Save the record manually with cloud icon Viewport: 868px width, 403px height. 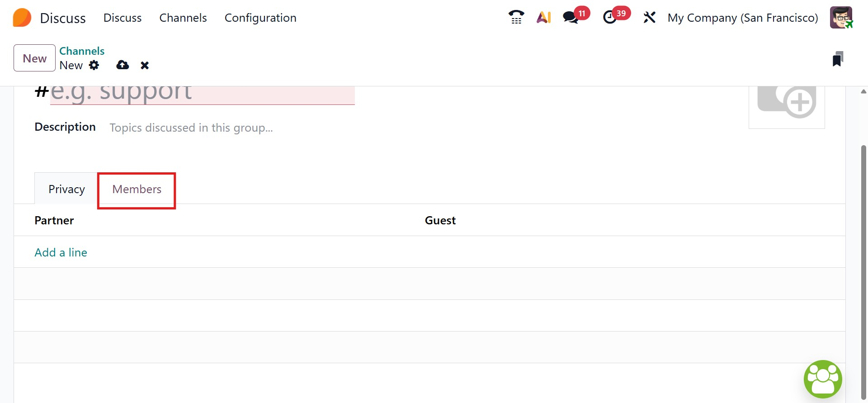coord(123,65)
